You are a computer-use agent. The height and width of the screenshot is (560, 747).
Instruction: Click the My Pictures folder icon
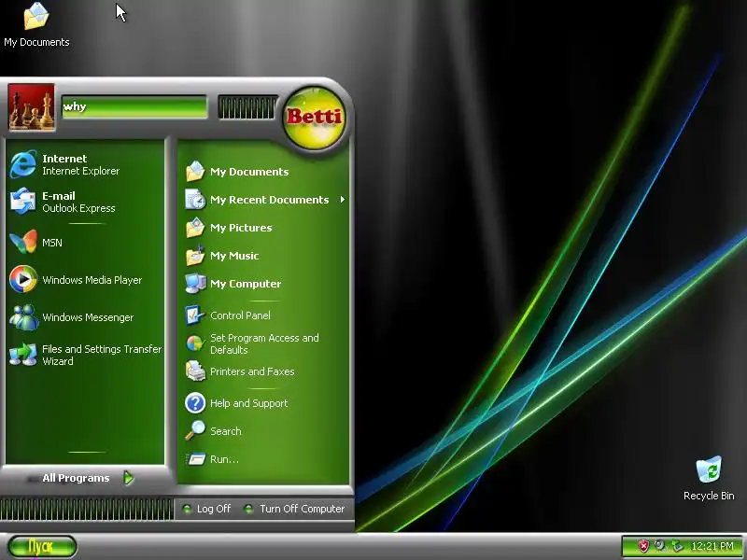tap(195, 228)
